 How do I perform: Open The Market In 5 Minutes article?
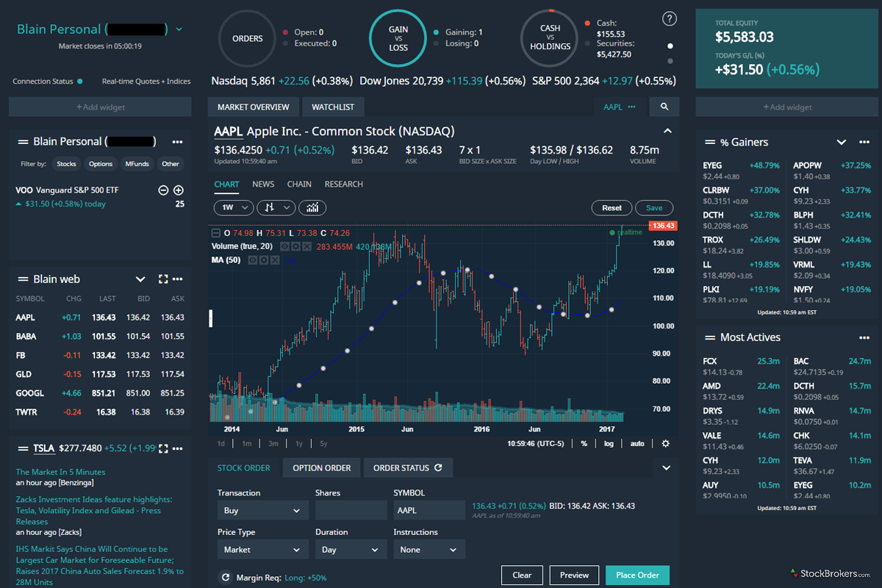click(60, 472)
